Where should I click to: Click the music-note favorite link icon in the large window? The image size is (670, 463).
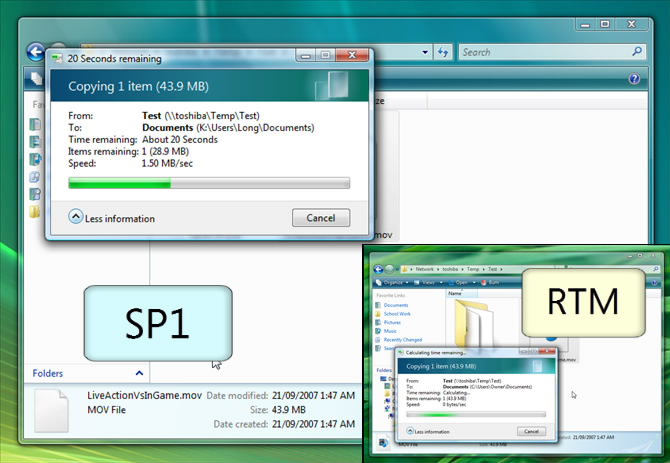tap(35, 159)
